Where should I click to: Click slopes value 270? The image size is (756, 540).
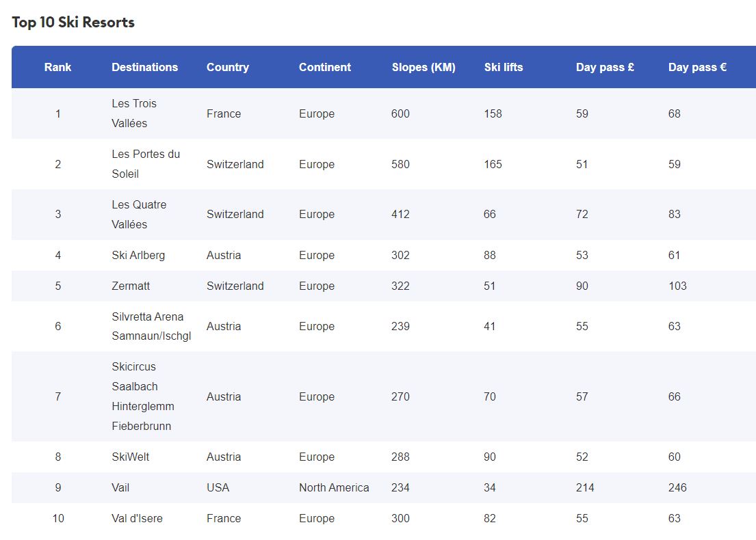(400, 396)
